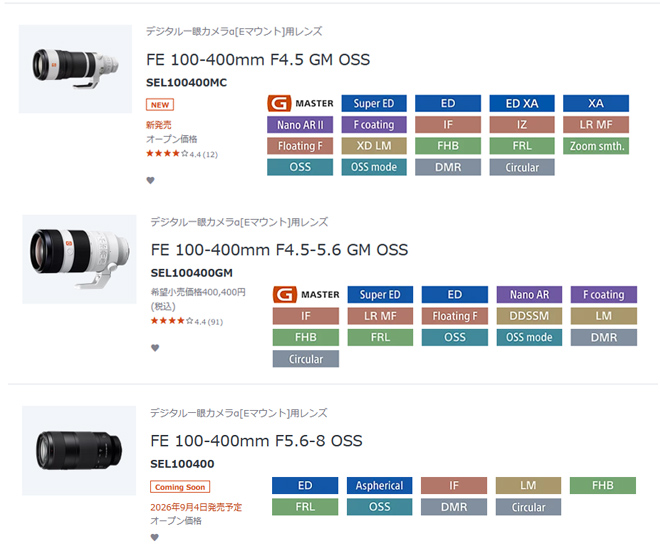Click G Master logo for SEL100400GM
The image size is (660, 556).
(x=306, y=294)
